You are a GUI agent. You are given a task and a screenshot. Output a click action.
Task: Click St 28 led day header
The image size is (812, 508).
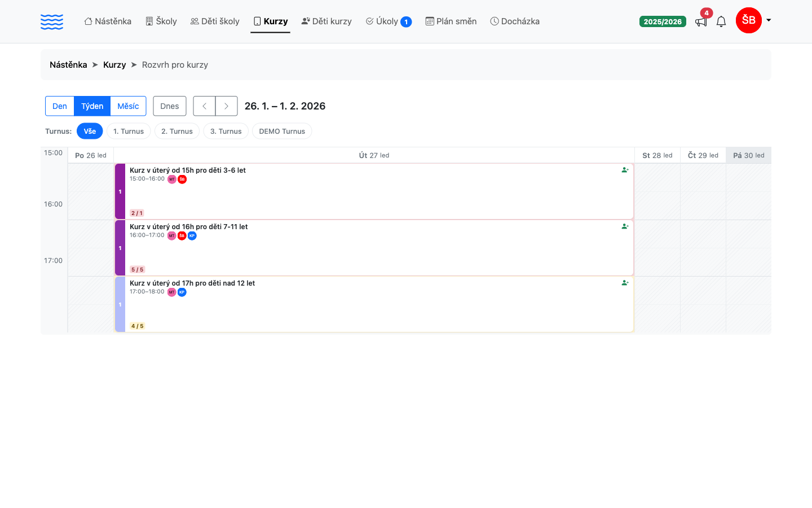pyautogui.click(x=657, y=155)
